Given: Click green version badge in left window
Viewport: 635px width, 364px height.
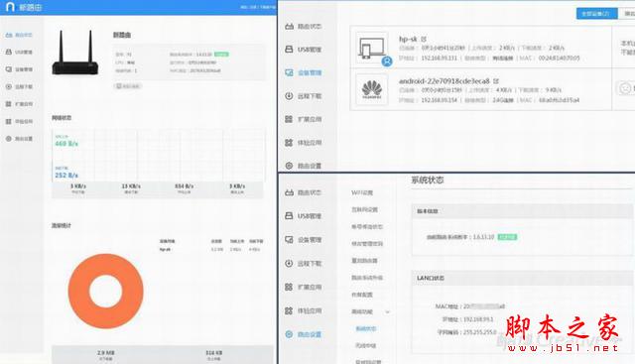Looking at the screenshot, I should [221, 55].
